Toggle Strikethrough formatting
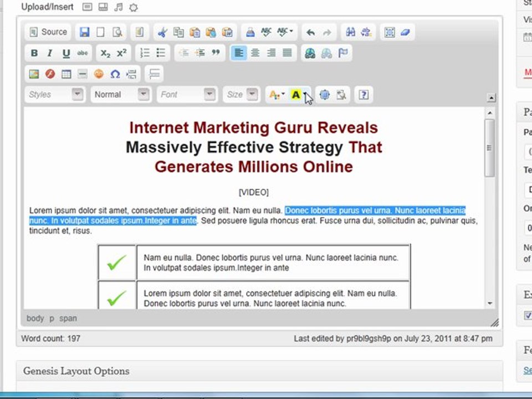 [x=83, y=53]
